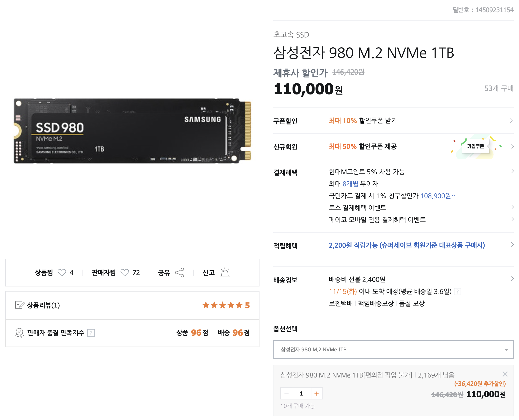
Task: Click the quantity input field
Action: pos(302,394)
